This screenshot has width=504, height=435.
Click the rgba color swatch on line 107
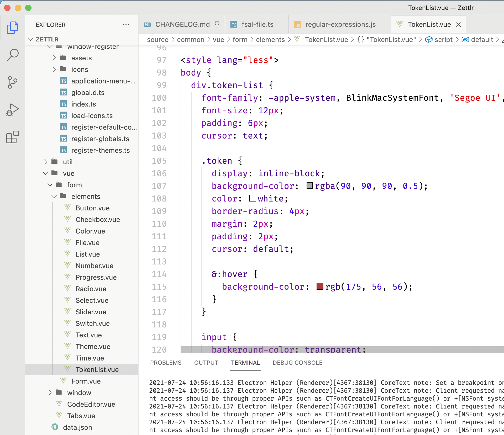(x=309, y=186)
